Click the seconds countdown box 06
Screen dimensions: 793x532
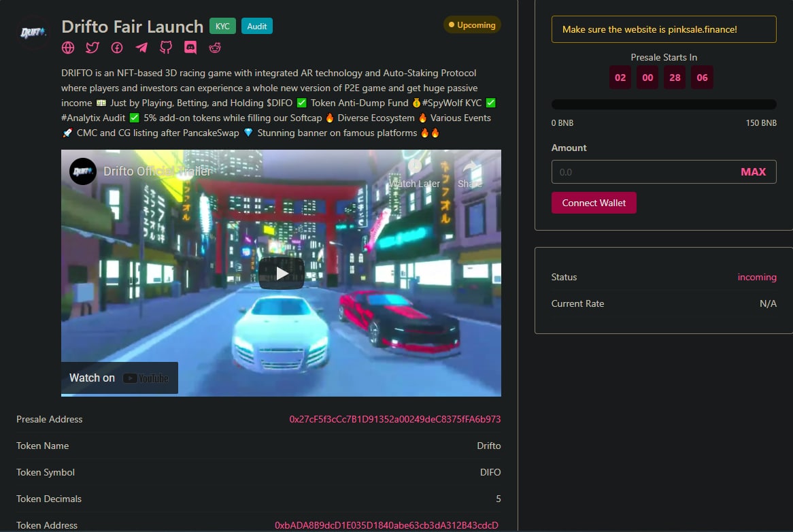[702, 78]
